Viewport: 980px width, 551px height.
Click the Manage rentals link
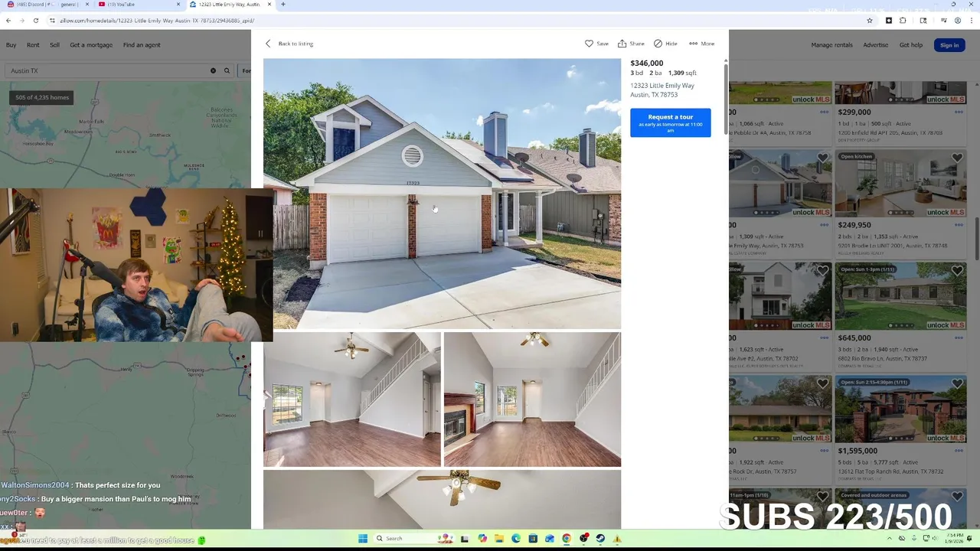[831, 45]
